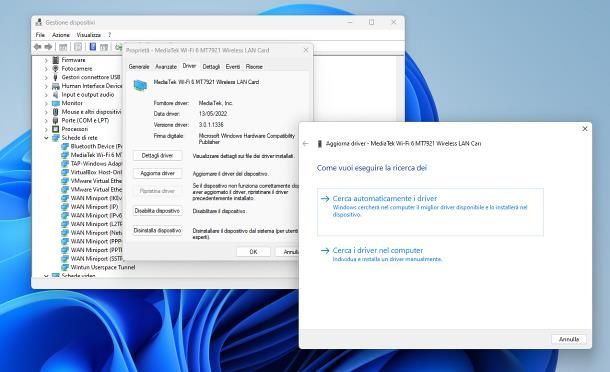Screen dimensions: 610x372
Task: Select WAN Miniport (SSTP) in the tree
Action: (x=92, y=258)
